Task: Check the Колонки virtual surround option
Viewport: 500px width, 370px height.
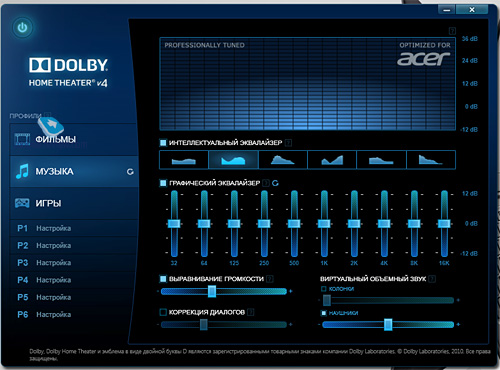Action: click(x=323, y=289)
